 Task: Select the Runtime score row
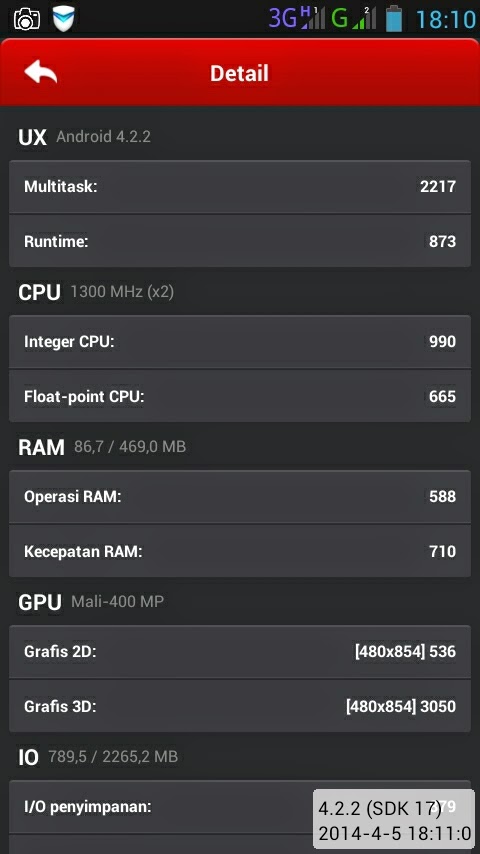coord(240,241)
